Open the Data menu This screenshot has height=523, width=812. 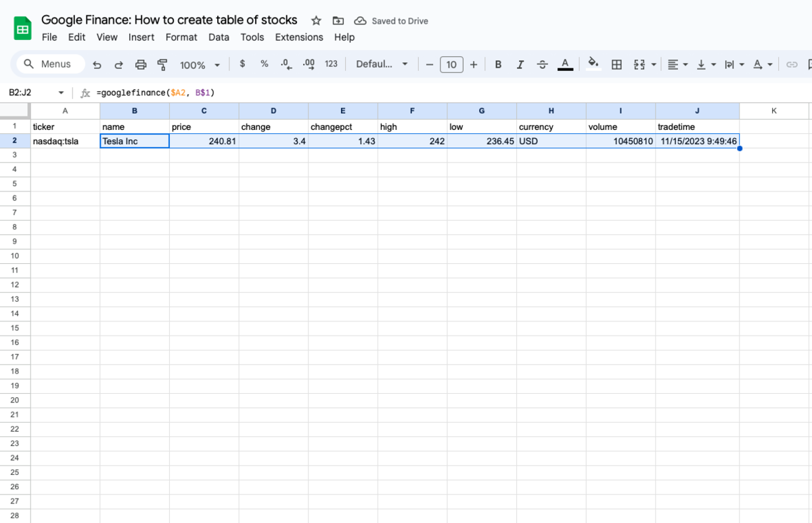219,37
